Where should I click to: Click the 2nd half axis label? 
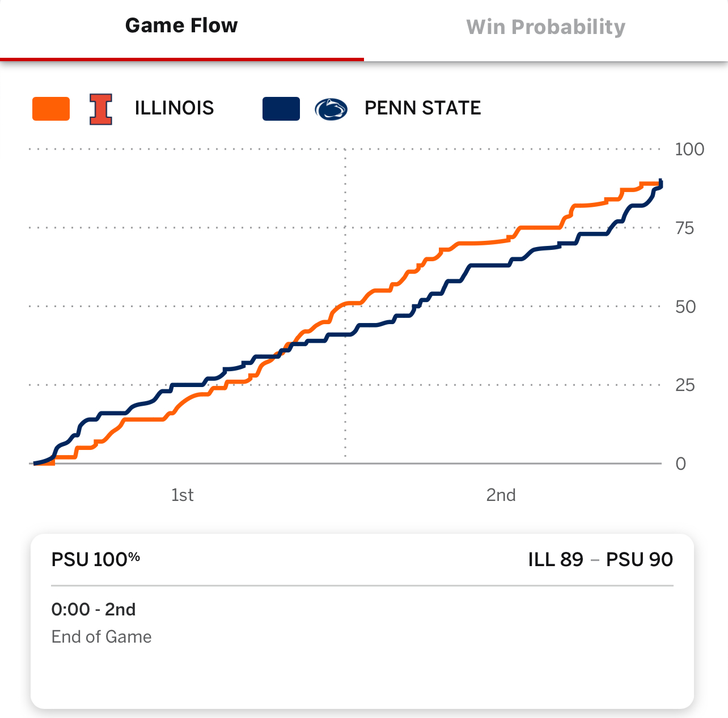[501, 495]
